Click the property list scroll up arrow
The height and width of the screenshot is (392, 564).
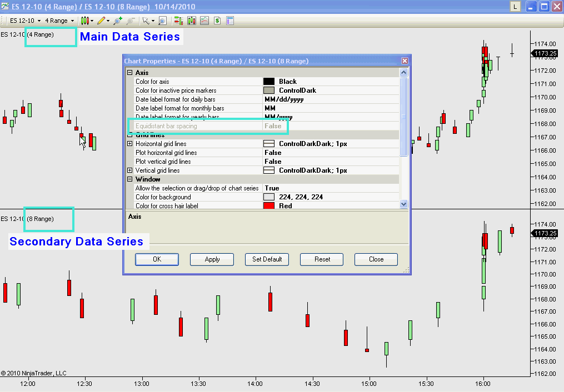(403, 73)
